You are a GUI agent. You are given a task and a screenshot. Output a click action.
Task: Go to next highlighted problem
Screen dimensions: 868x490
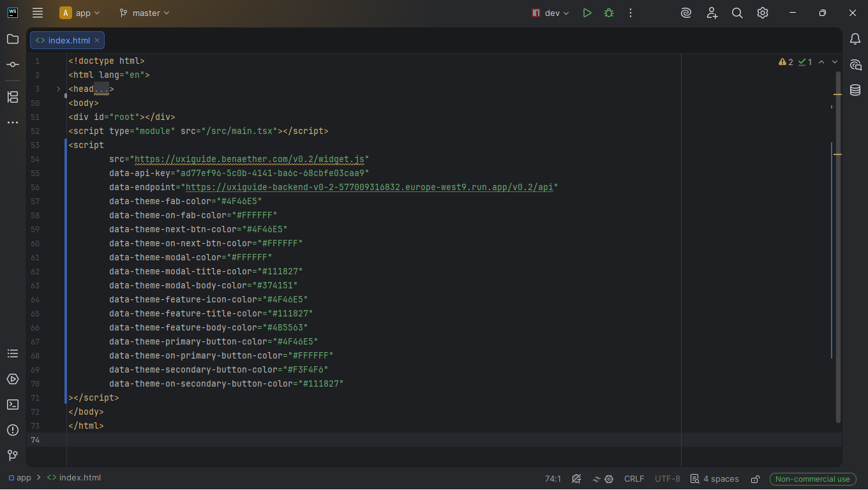(x=835, y=62)
